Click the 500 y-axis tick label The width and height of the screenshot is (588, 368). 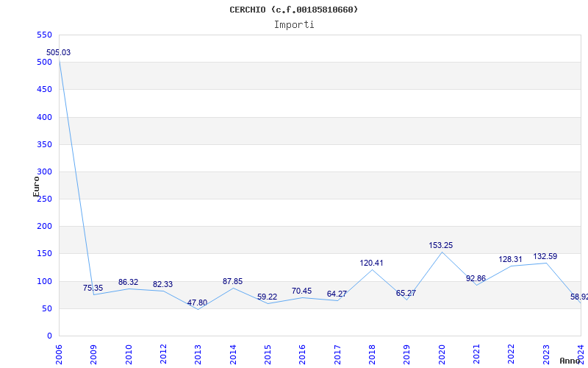point(44,62)
